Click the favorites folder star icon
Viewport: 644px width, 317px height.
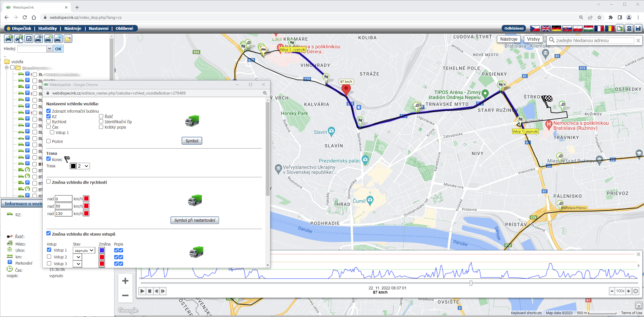point(68,39)
